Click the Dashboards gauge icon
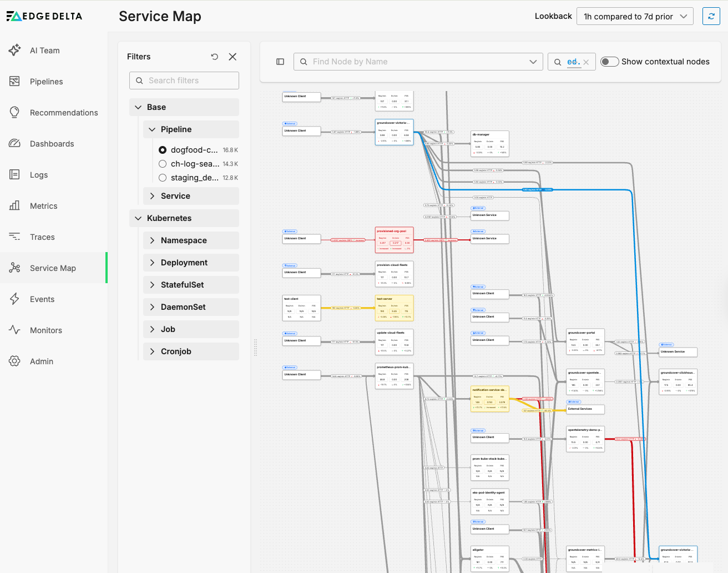728x573 pixels. pos(14,143)
